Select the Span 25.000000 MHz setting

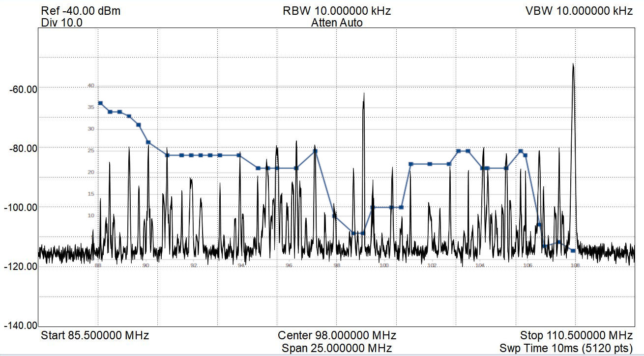pyautogui.click(x=337, y=348)
